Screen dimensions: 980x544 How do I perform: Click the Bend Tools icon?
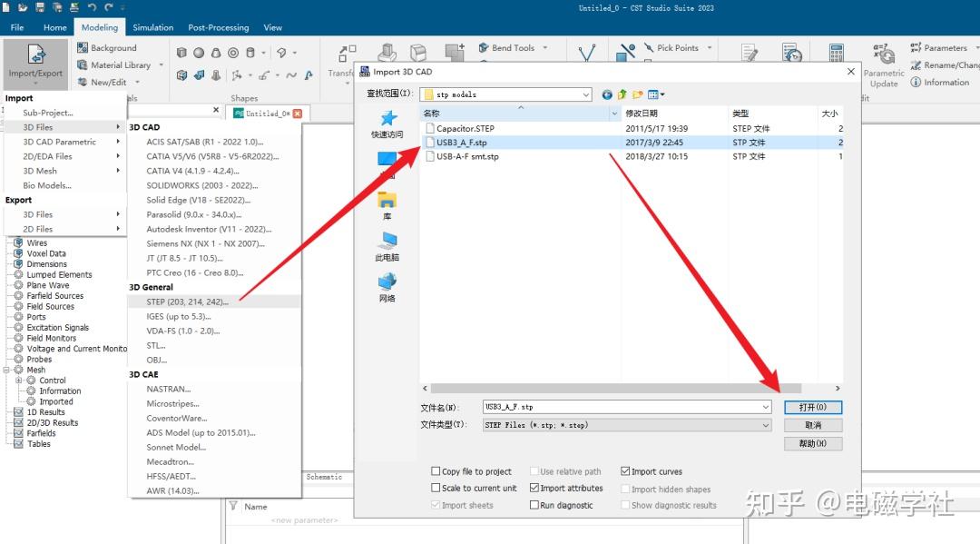[x=484, y=47]
